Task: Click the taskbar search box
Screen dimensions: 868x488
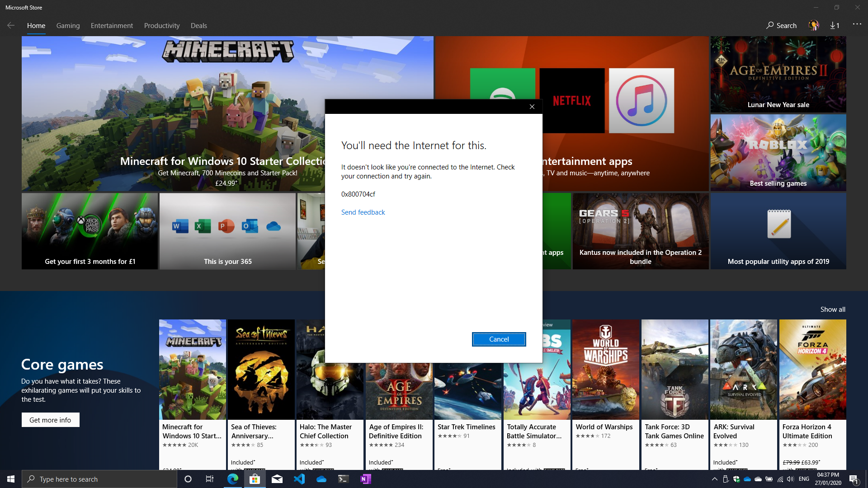Action: [x=99, y=479]
